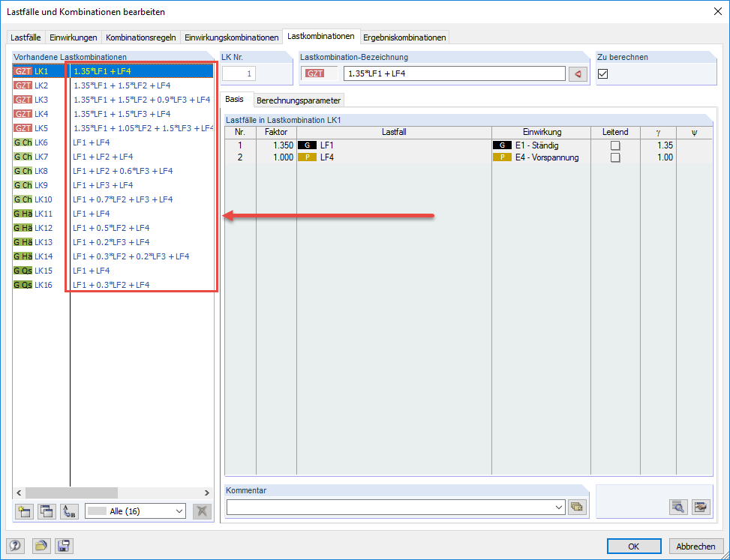Toggle the Leitend checkbox for LF4
730x560 pixels.
(615, 157)
